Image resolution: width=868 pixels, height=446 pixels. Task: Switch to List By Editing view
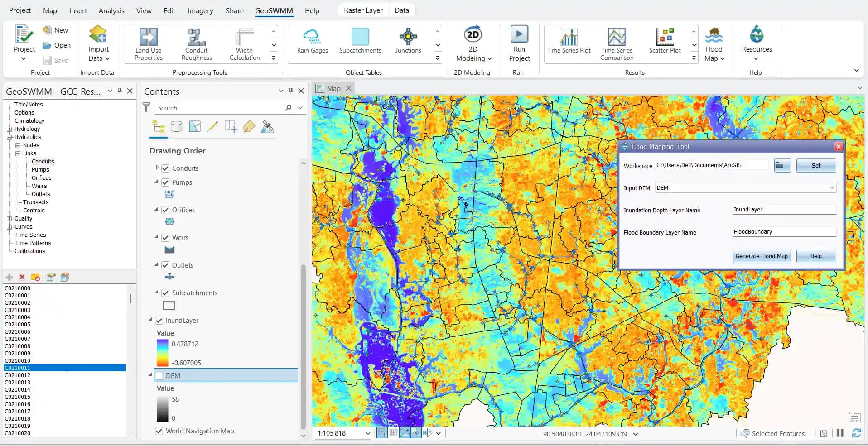click(x=212, y=127)
